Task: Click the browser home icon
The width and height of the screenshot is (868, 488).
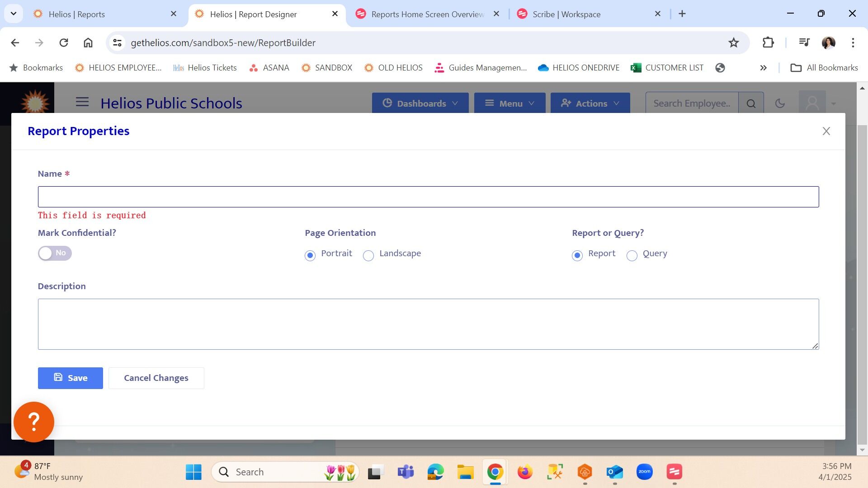Action: click(x=88, y=42)
